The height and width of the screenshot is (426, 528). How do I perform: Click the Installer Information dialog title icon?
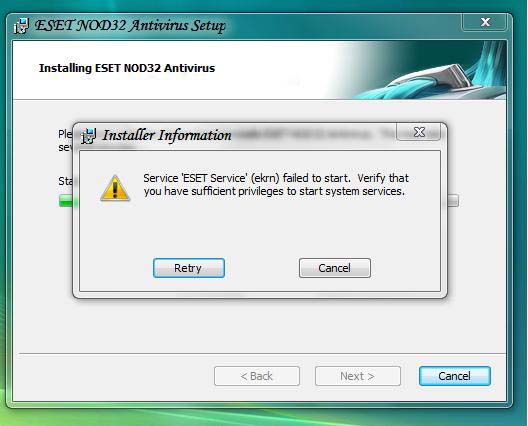point(89,136)
